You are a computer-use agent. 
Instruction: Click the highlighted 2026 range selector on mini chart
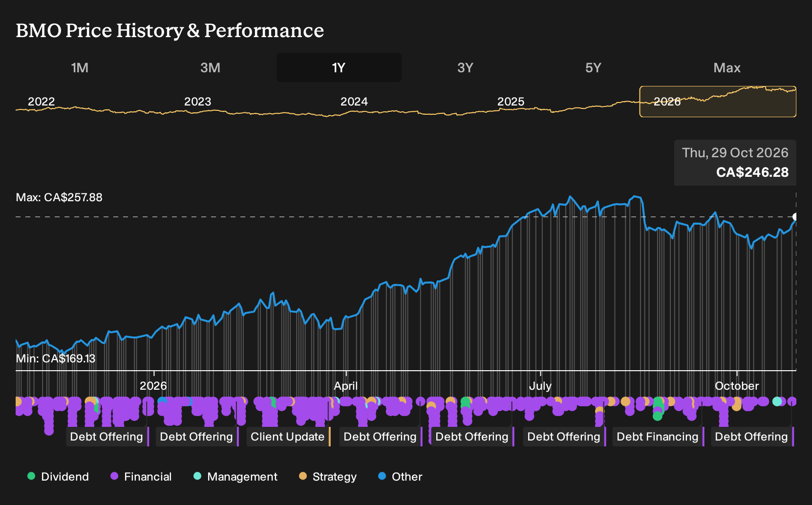pos(718,102)
